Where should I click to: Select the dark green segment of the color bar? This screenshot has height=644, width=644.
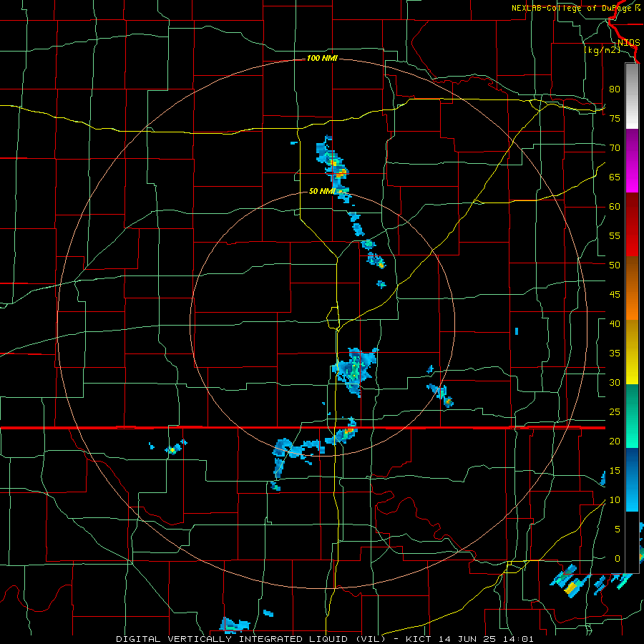[632, 399]
